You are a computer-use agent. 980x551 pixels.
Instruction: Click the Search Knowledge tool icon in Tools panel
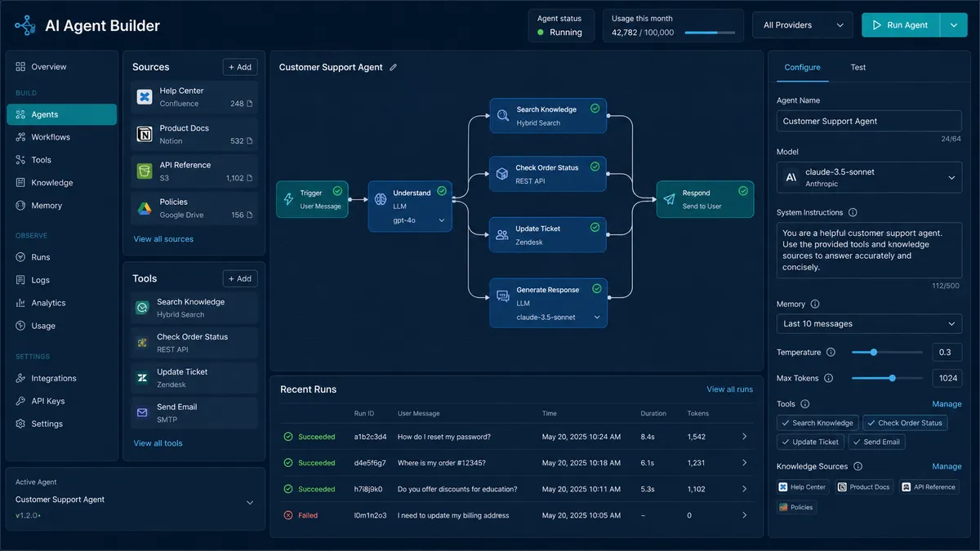coord(142,308)
